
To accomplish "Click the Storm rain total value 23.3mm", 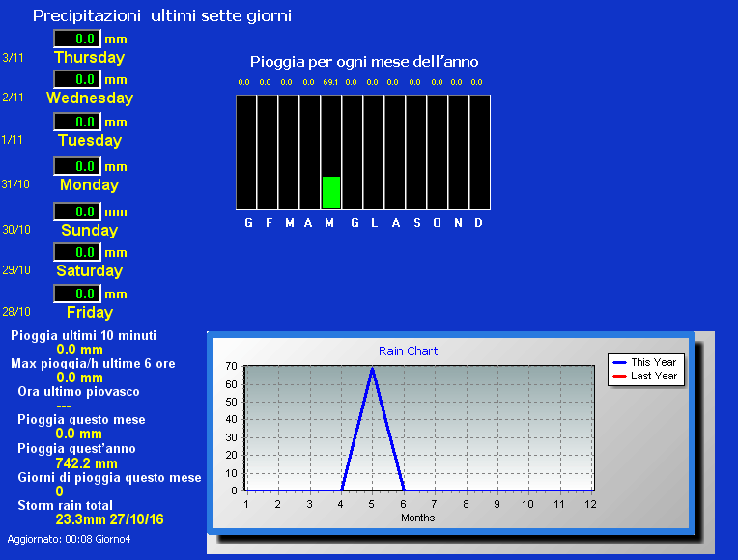I will pyautogui.click(x=109, y=519).
